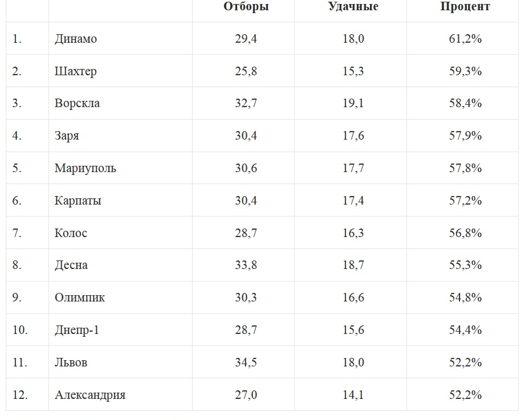Click Динамо's 61,2% percentage value

tap(465, 39)
